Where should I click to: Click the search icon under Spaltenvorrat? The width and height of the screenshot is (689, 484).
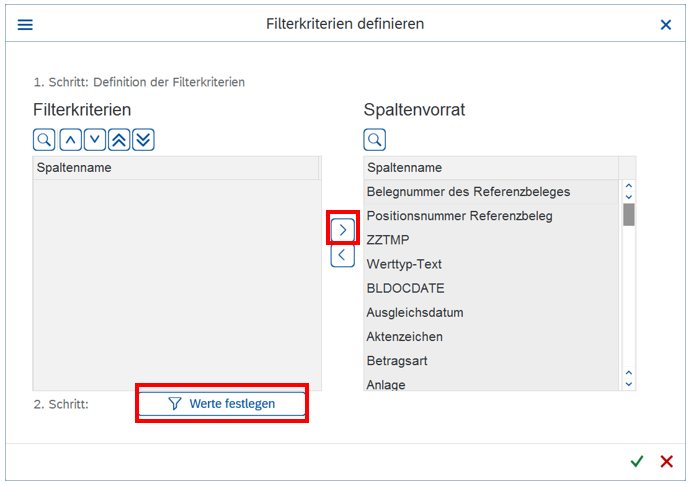(x=374, y=140)
